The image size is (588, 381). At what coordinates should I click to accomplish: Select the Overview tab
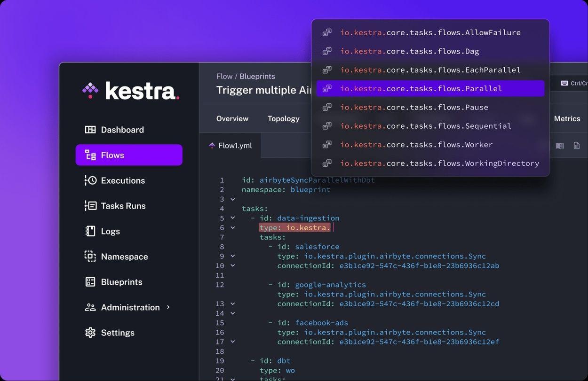[x=232, y=118]
